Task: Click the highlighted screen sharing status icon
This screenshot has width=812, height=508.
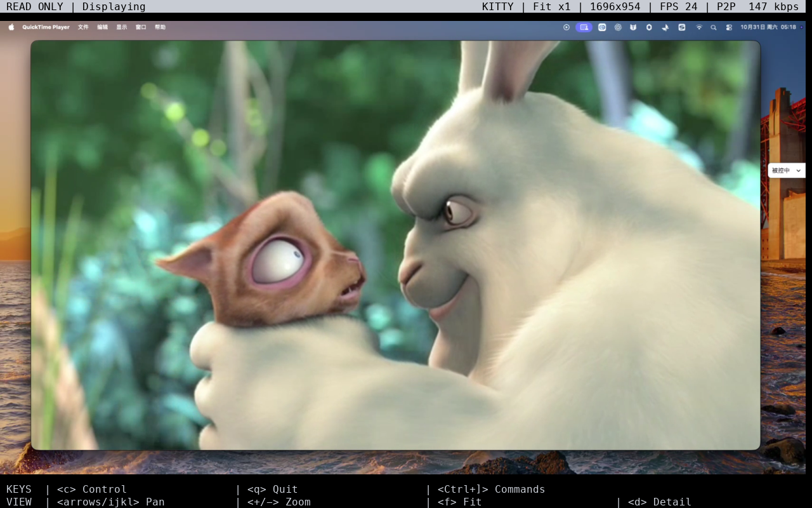Action: [584, 27]
